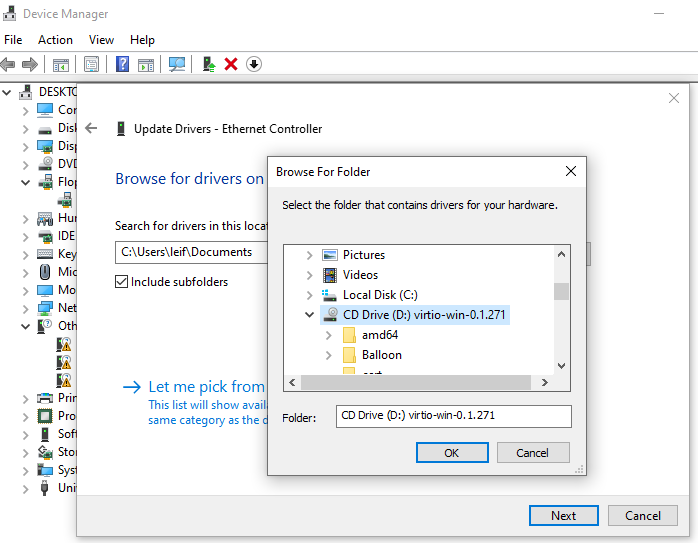
Task: Collapse the CD Drive (D:) tree node
Action: [x=309, y=315]
